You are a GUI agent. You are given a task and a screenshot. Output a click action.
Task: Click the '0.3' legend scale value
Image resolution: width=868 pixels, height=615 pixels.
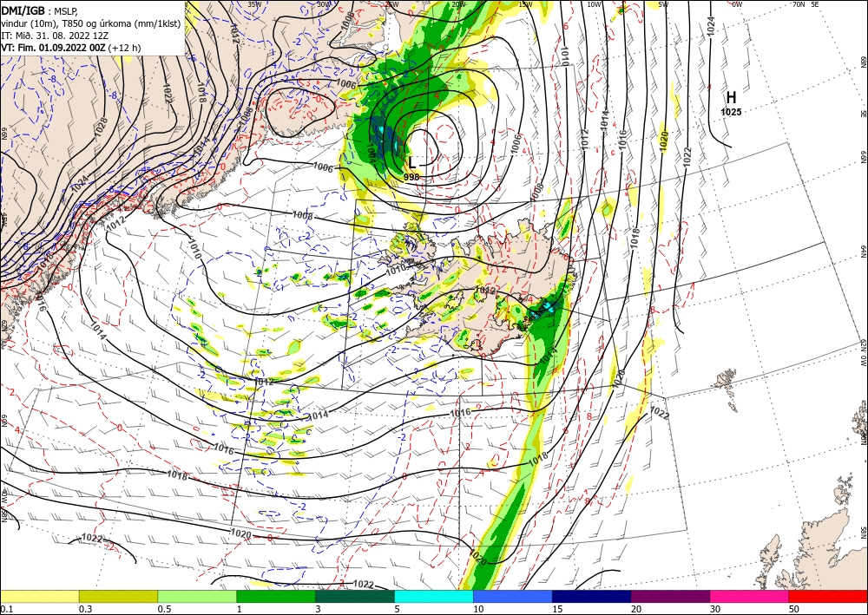[x=85, y=609]
